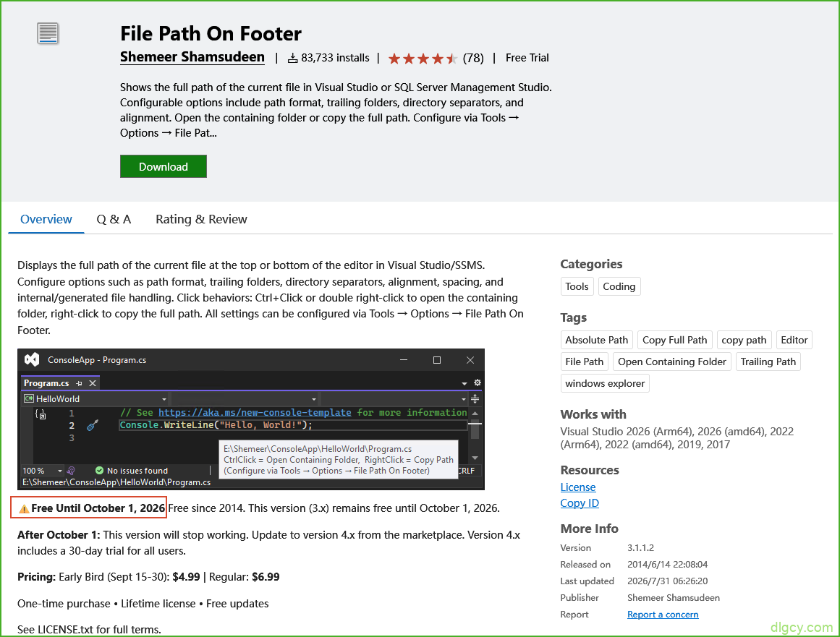840x637 pixels.
Task: Open the right navigation bar dropdown
Action: [x=463, y=399]
